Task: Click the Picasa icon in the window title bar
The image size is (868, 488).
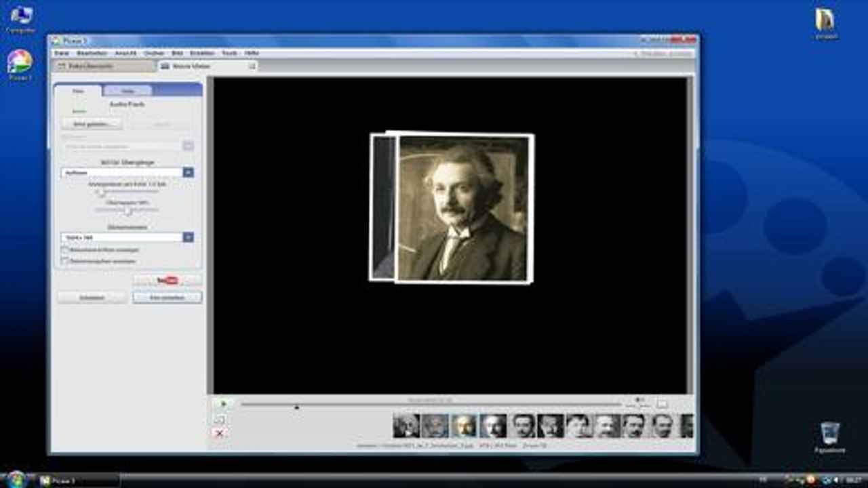Action: (x=56, y=41)
